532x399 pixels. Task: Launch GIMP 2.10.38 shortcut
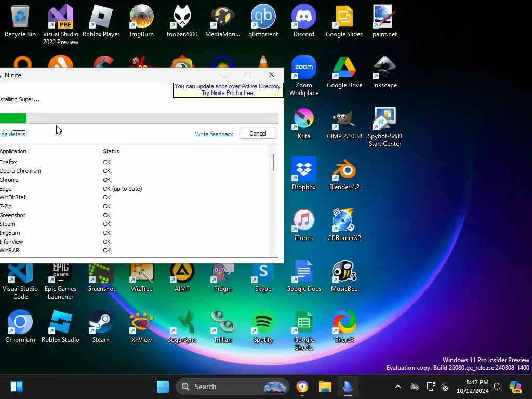(x=344, y=123)
